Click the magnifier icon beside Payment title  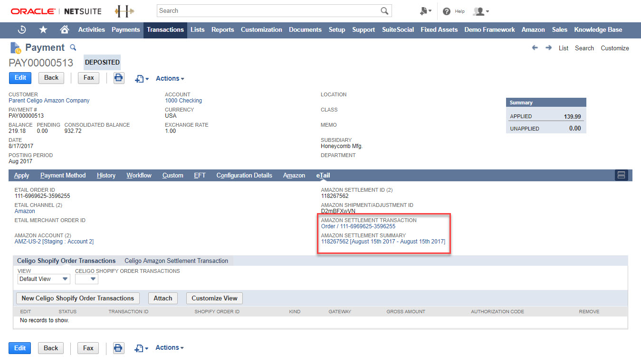pos(73,47)
